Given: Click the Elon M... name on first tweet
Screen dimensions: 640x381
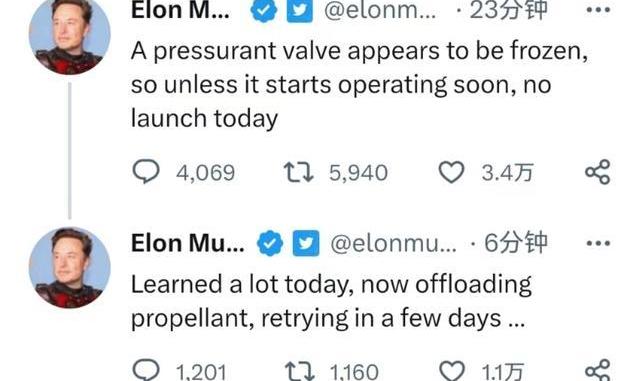Looking at the screenshot, I should (x=180, y=10).
